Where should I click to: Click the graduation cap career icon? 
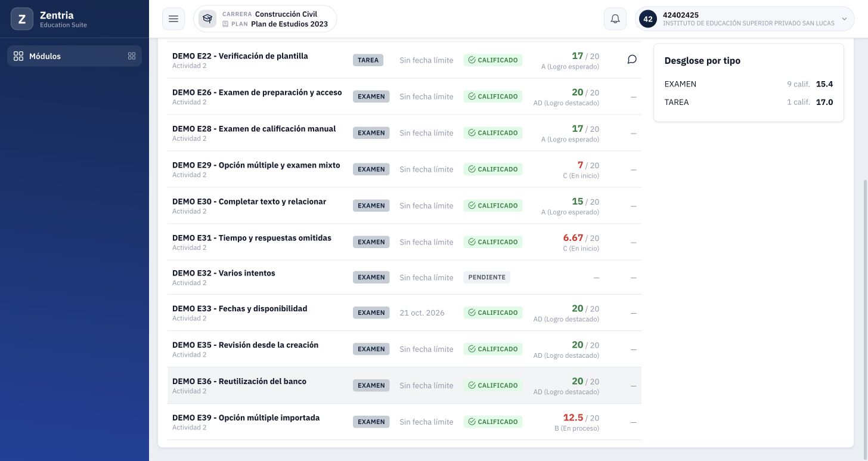coord(207,19)
